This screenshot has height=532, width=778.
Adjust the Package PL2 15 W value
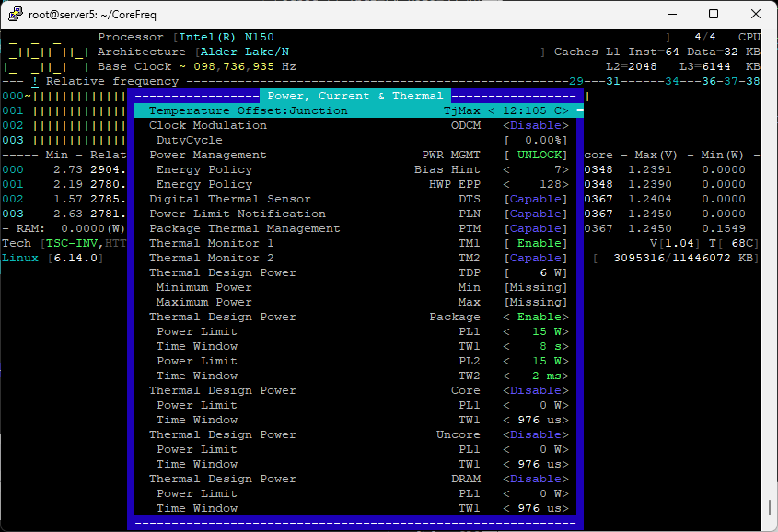(535, 361)
